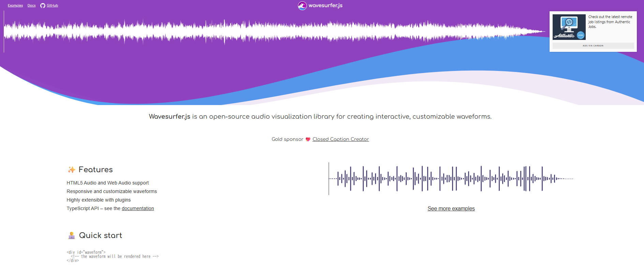Click the Gold sponsor label text
644x266 pixels.
coord(287,139)
